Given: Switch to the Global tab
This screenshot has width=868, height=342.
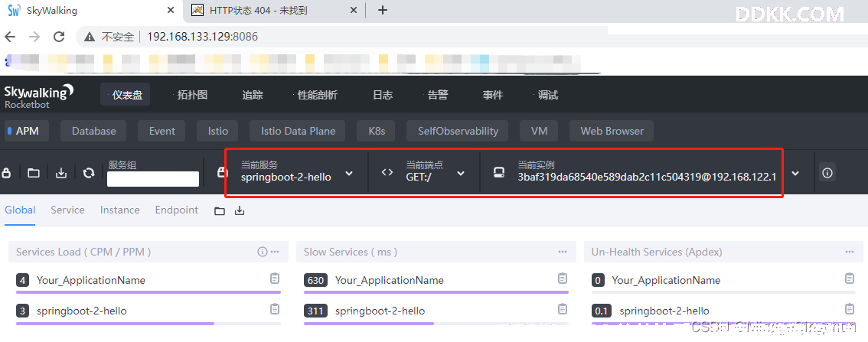Looking at the screenshot, I should 20,210.
